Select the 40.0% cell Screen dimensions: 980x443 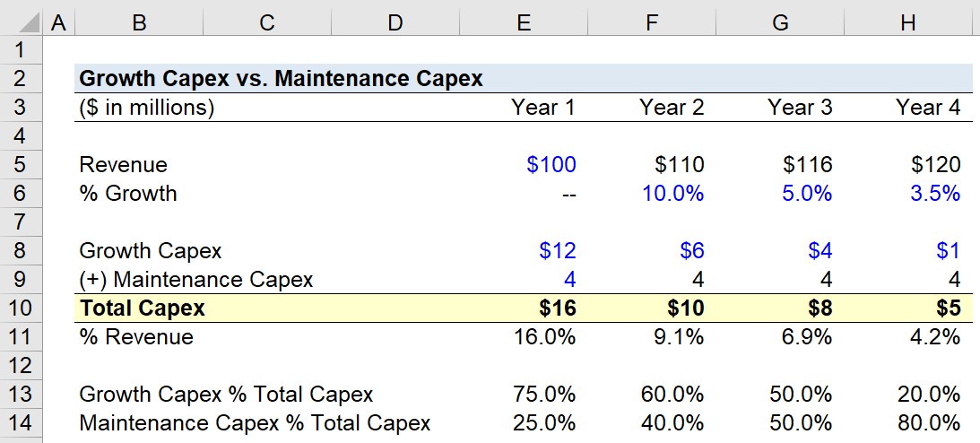click(x=673, y=423)
